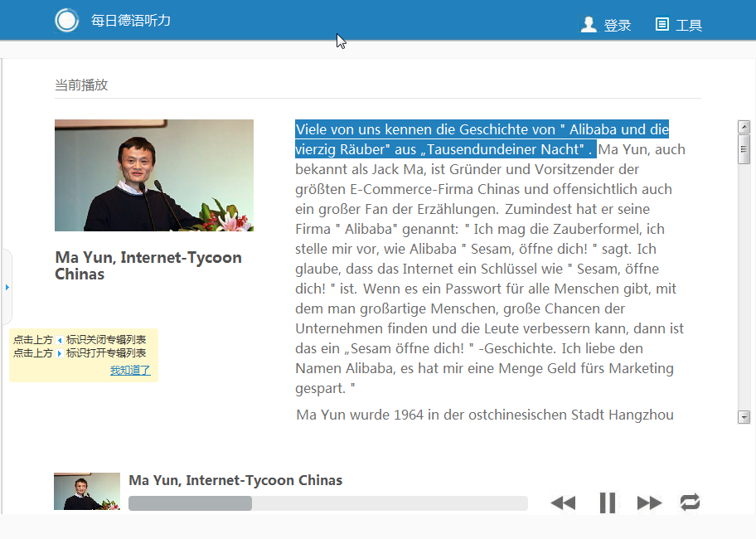This screenshot has width=756, height=539.
Task: Click the highlighted first transcript sentence
Action: (x=482, y=138)
